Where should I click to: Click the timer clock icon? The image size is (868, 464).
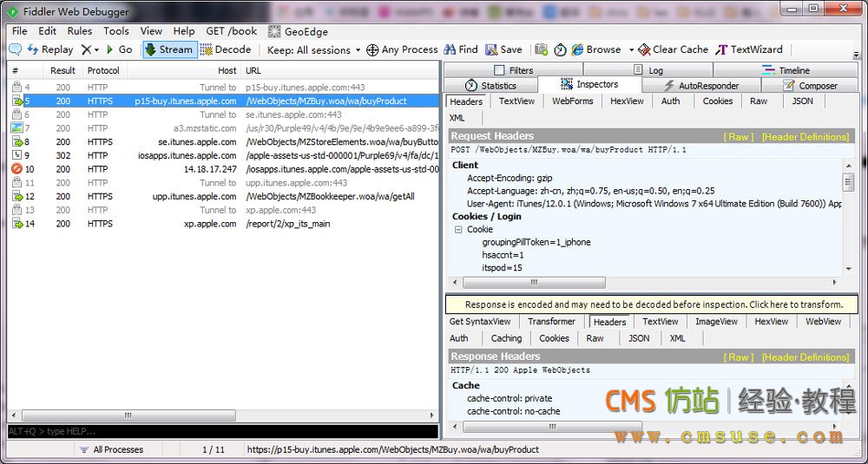coord(560,49)
